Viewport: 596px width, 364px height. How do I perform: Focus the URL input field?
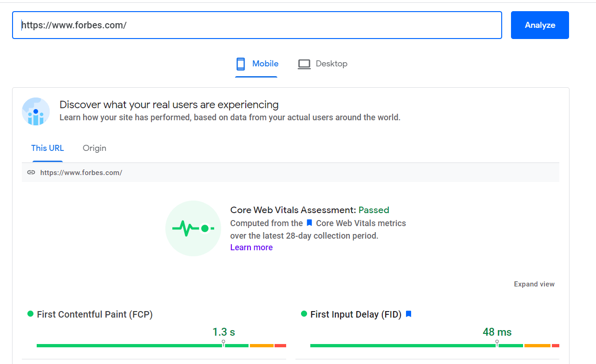257,25
